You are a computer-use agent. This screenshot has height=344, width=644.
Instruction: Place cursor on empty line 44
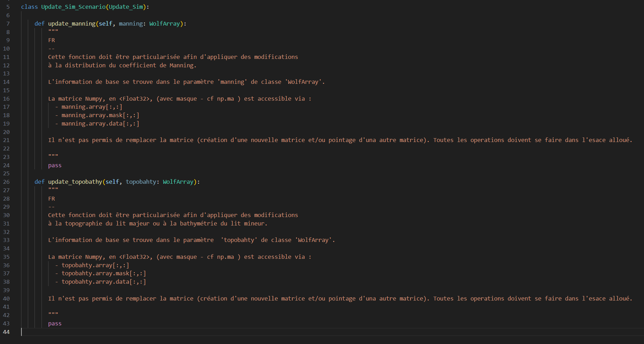point(140,332)
